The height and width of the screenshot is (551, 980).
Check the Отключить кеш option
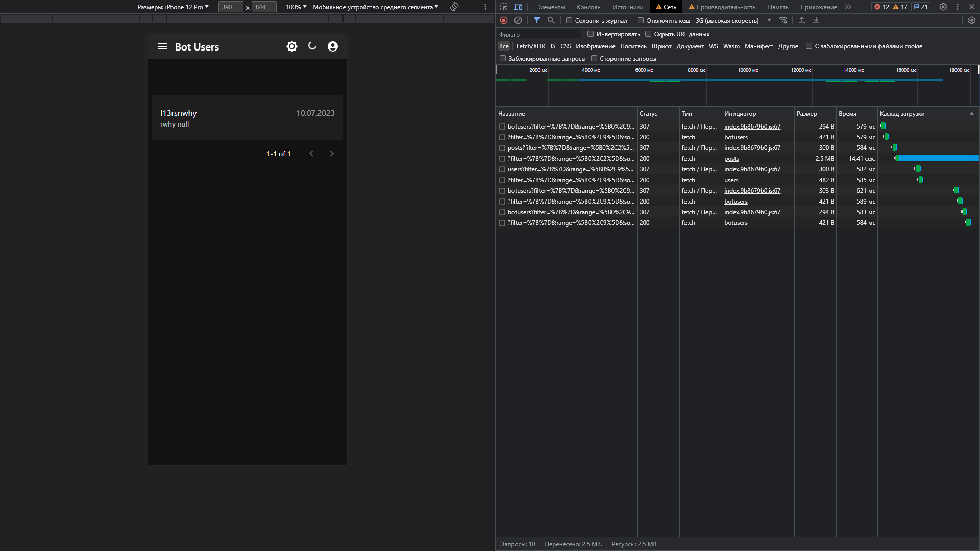(x=641, y=21)
